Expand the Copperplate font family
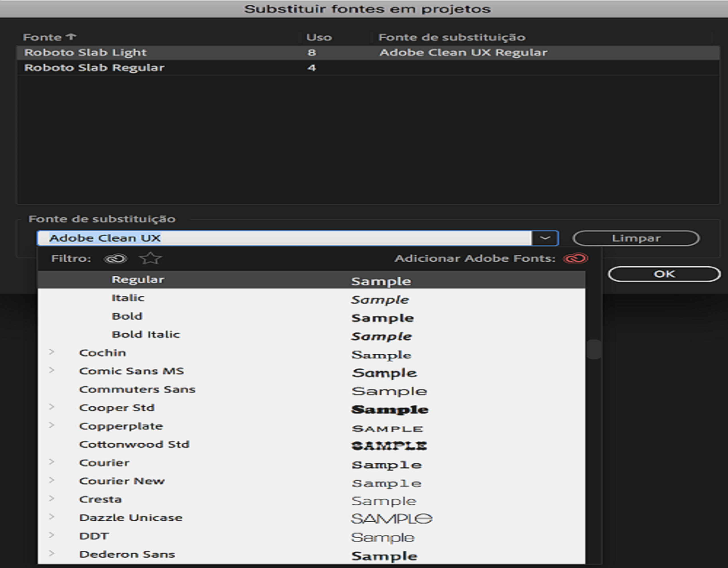 click(x=51, y=425)
